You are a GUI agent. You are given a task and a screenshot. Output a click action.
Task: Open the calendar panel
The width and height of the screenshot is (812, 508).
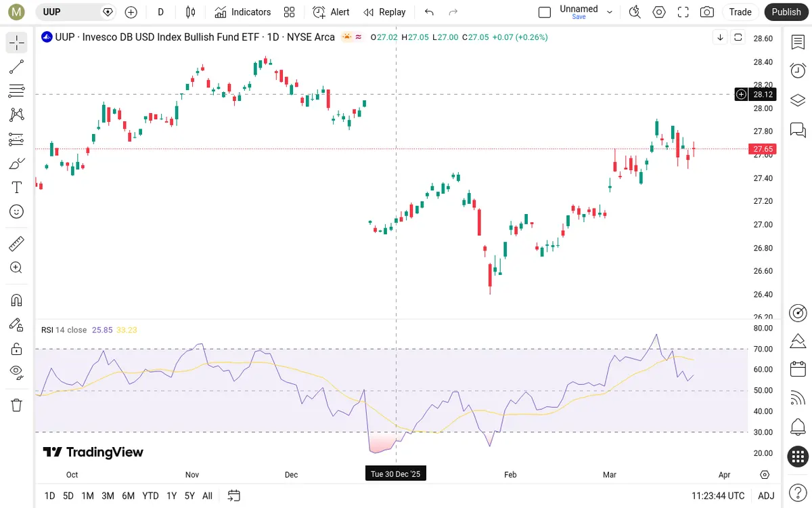coord(798,369)
